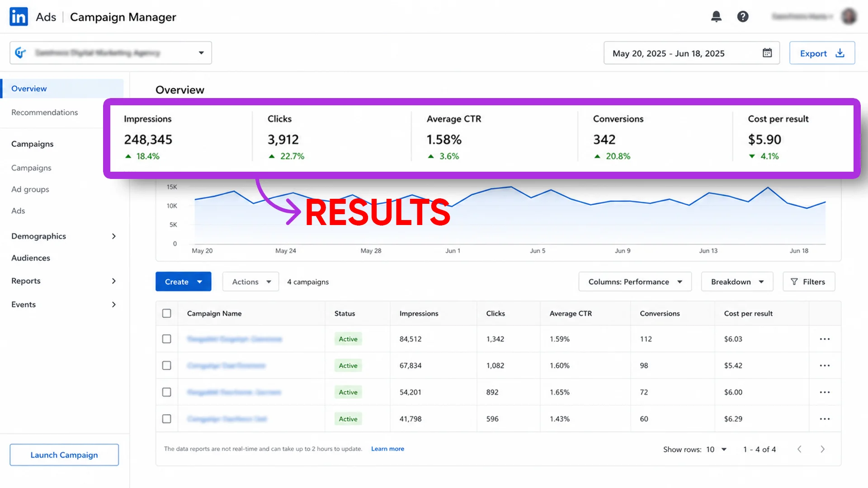Viewport: 868px width, 488px height.
Task: Go to previous page arrow
Action: (799, 449)
